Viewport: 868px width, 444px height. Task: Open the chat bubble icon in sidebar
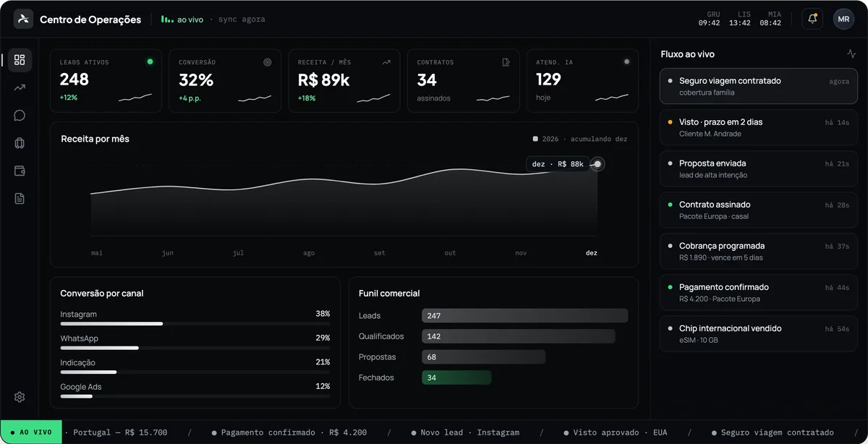[x=20, y=115]
